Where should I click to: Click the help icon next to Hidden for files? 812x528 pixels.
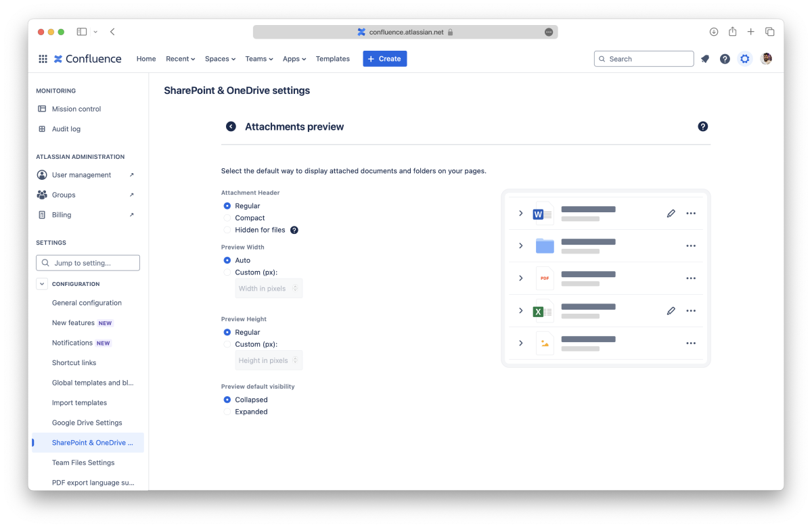click(294, 230)
